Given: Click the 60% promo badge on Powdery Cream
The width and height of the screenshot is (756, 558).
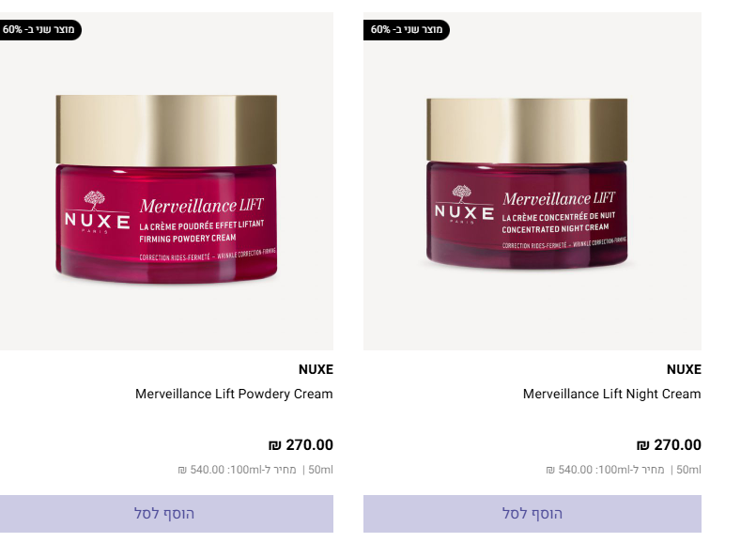Looking at the screenshot, I should pos(40,30).
